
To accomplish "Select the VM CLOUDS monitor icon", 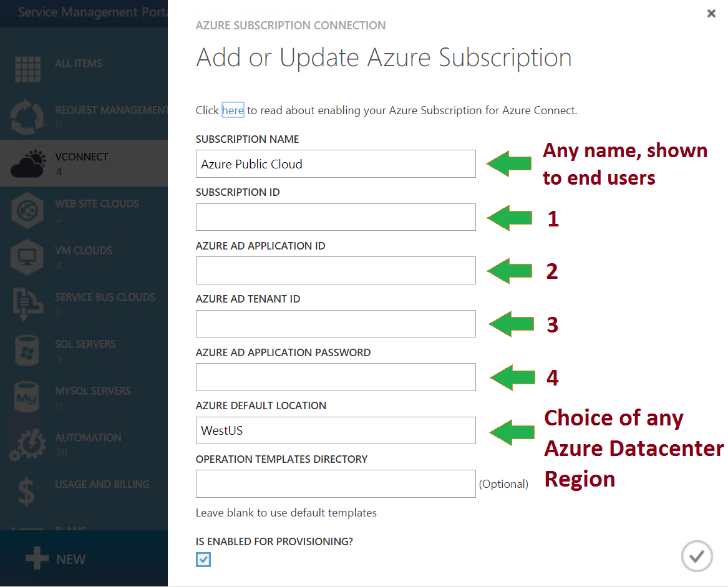I will coord(27,257).
